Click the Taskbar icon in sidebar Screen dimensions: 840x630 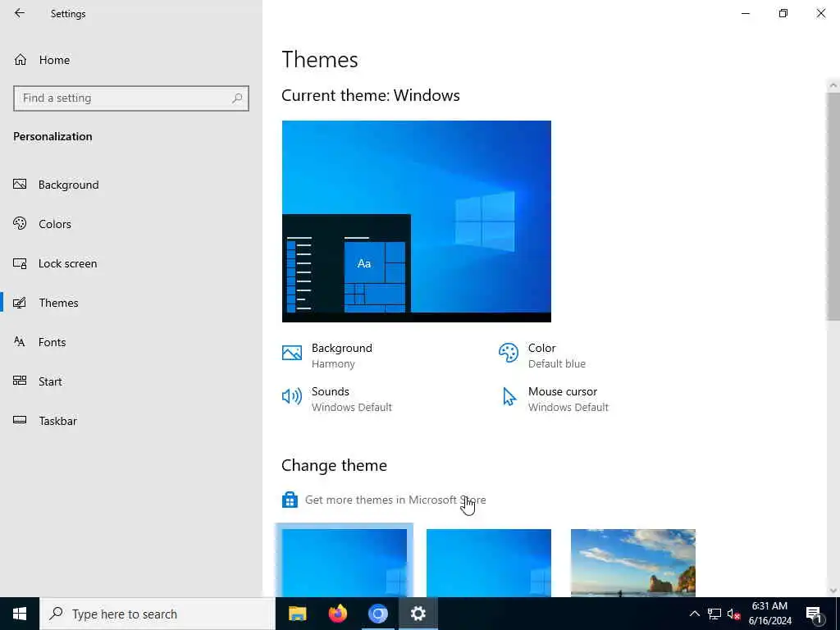click(20, 421)
